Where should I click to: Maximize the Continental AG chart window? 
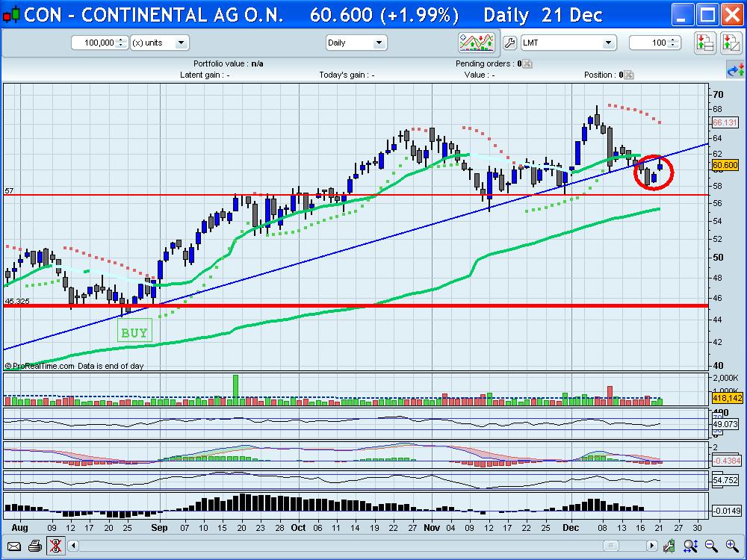coord(707,15)
